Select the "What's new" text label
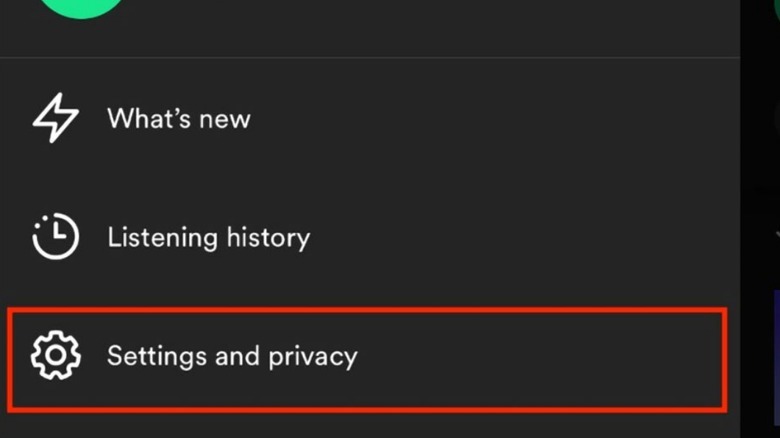 pos(178,119)
